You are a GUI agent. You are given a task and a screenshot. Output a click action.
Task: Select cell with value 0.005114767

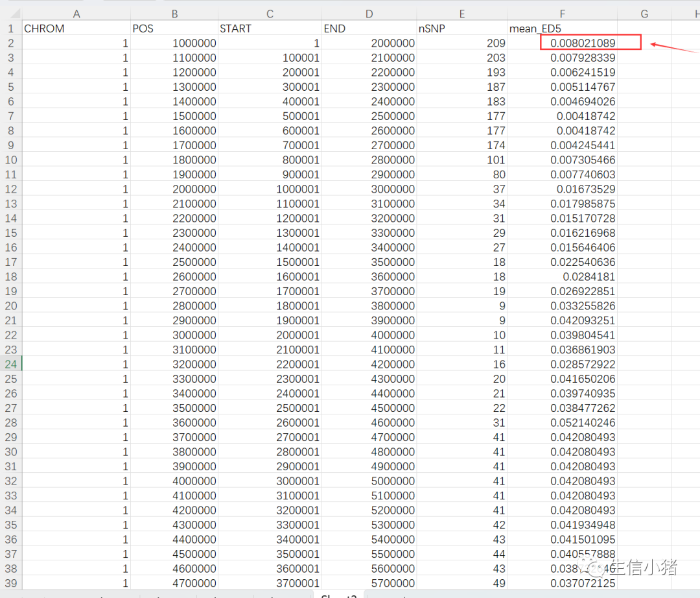point(563,87)
